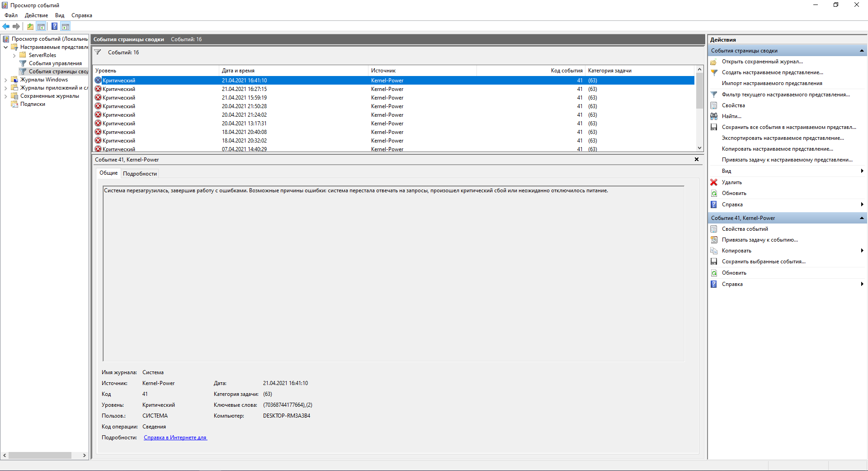Click the Up one level toolbar icon

point(30,26)
